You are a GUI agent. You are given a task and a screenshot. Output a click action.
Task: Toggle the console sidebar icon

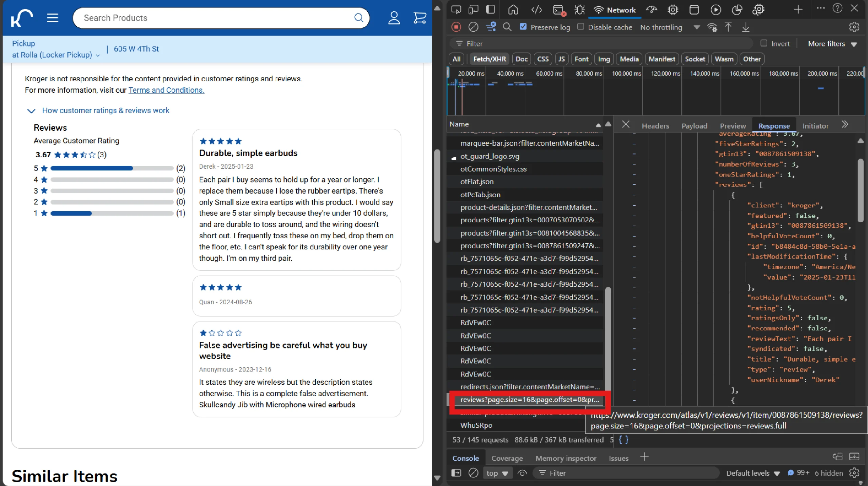point(456,473)
